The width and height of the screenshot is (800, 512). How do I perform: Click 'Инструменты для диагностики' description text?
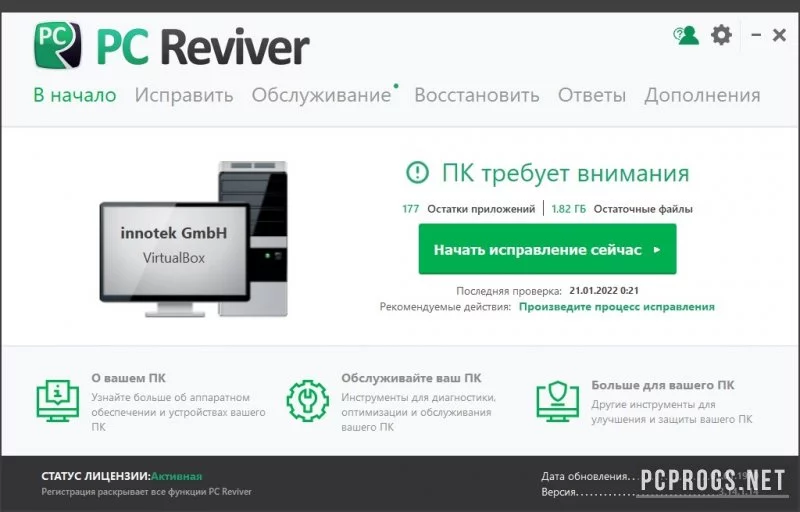[x=418, y=412]
